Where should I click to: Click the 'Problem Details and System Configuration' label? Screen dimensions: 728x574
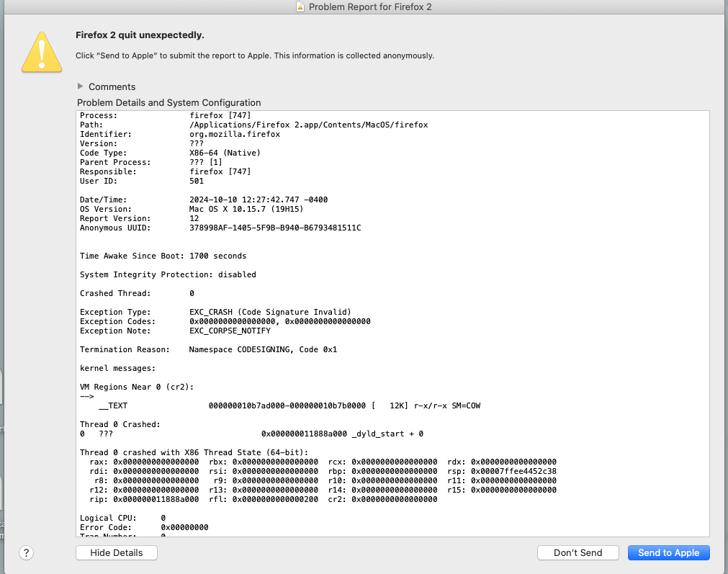[169, 103]
